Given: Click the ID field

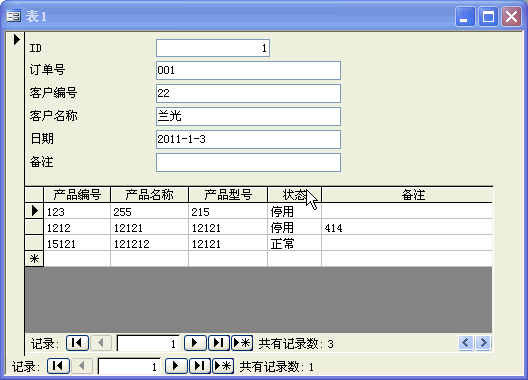Looking at the screenshot, I should tap(213, 48).
